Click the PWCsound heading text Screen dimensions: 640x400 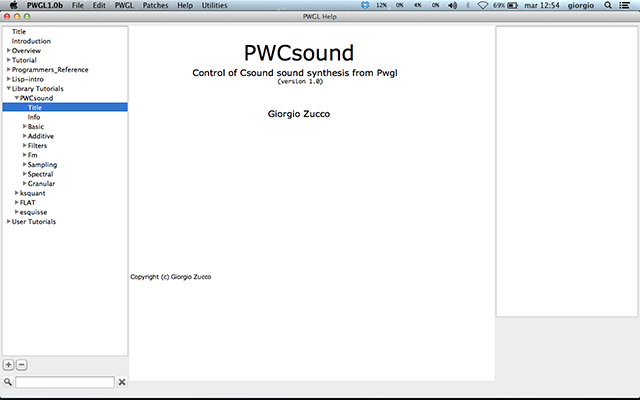point(299,53)
